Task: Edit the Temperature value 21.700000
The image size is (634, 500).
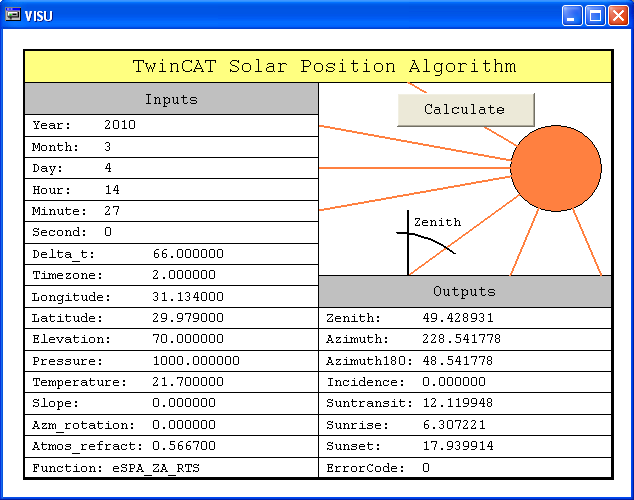Action: click(188, 382)
